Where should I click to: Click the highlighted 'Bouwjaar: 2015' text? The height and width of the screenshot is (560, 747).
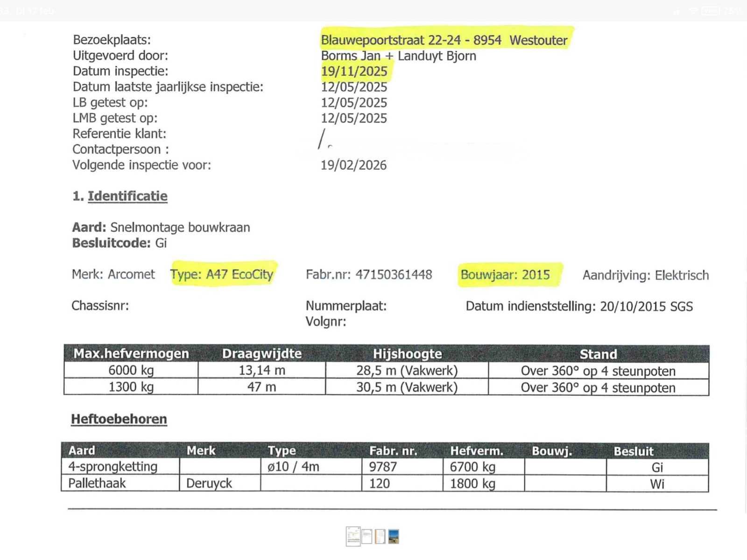coord(505,275)
